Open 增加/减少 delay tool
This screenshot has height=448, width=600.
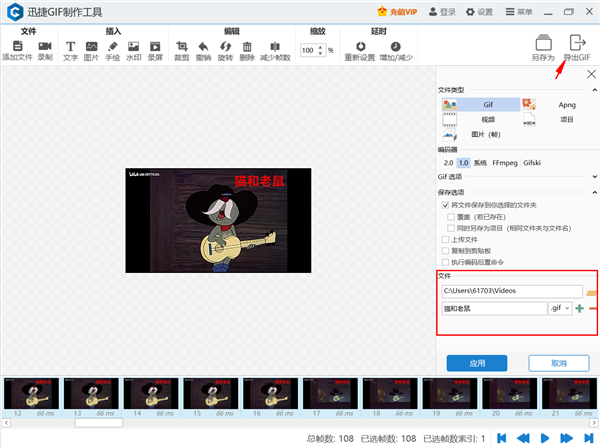click(395, 46)
